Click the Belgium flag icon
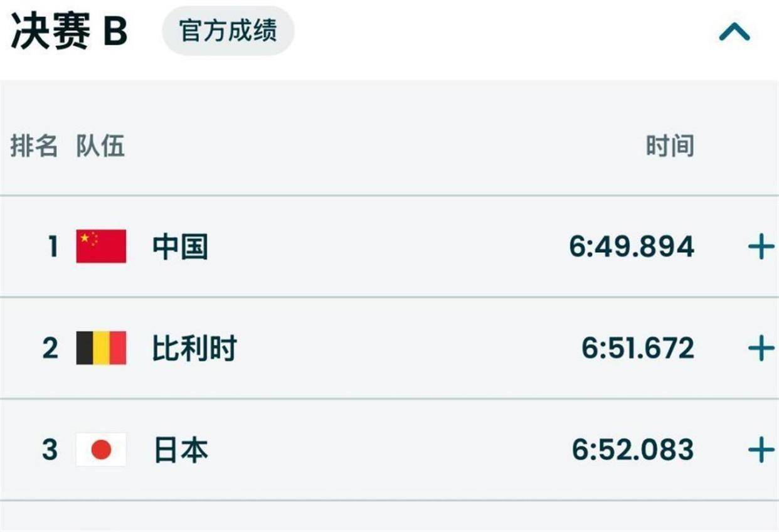This screenshot has width=779, height=532. click(x=101, y=348)
